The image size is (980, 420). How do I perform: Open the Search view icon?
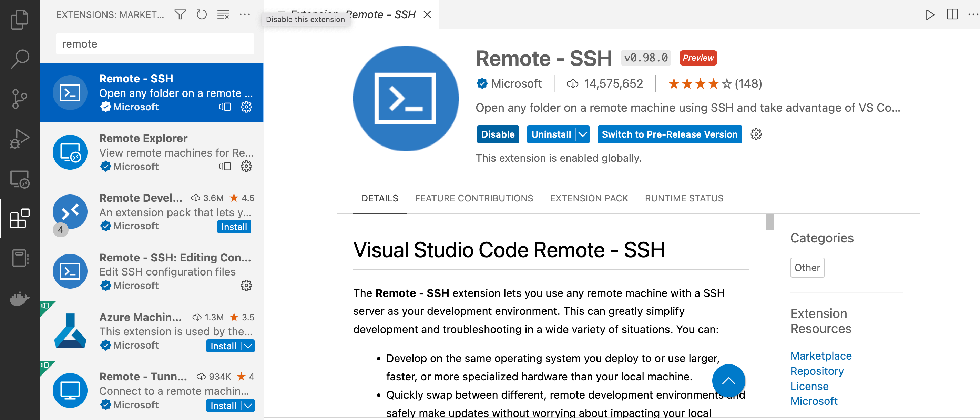click(19, 59)
